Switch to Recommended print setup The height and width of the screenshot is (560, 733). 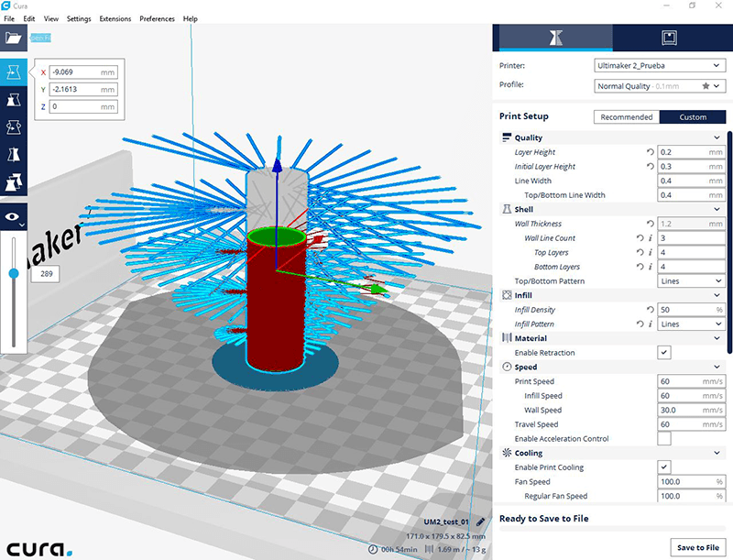[x=627, y=117]
